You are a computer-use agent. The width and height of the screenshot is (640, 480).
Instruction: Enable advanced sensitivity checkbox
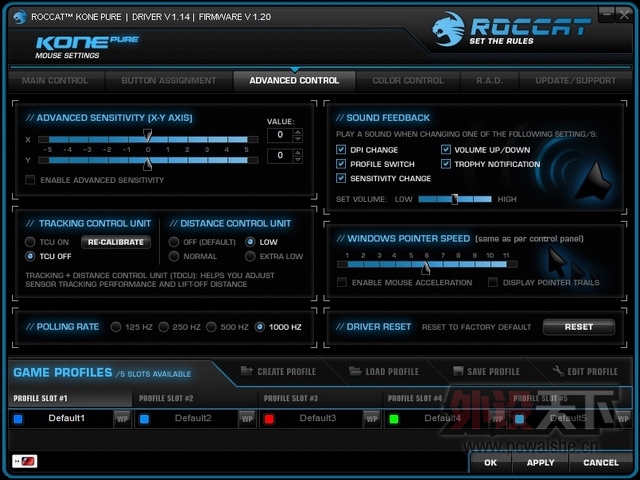coord(30,180)
